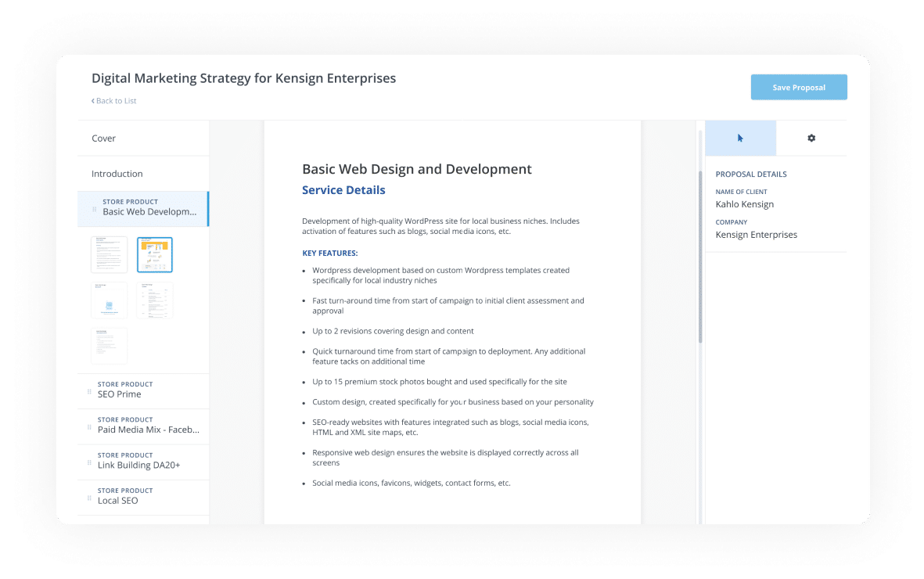Select the pointer cursor tab icon
This screenshot has height=579, width=924.
coord(740,138)
